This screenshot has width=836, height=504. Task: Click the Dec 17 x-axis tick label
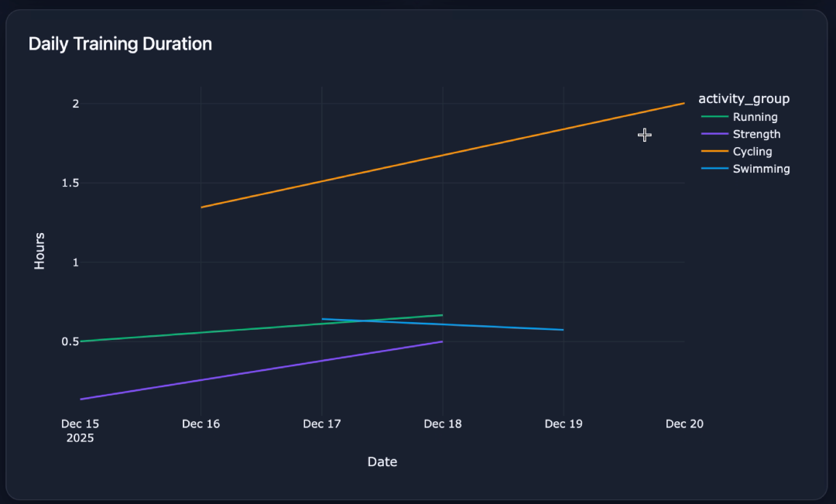(322, 424)
